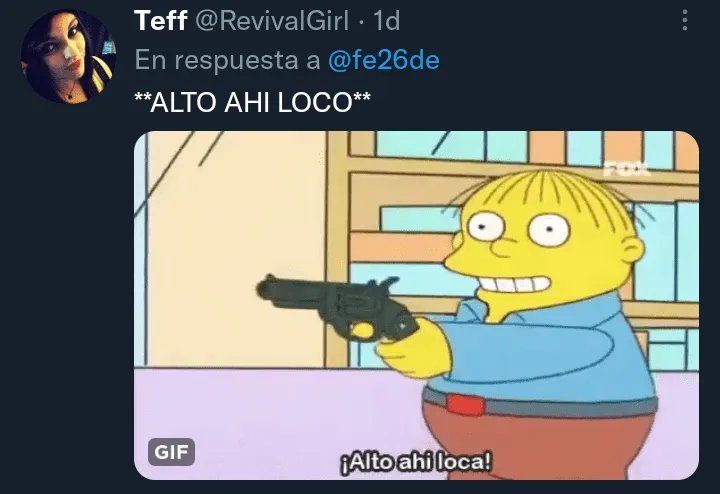
Task: Click the '¡Alto ahi loca!' subtitle caption
Action: 416,462
